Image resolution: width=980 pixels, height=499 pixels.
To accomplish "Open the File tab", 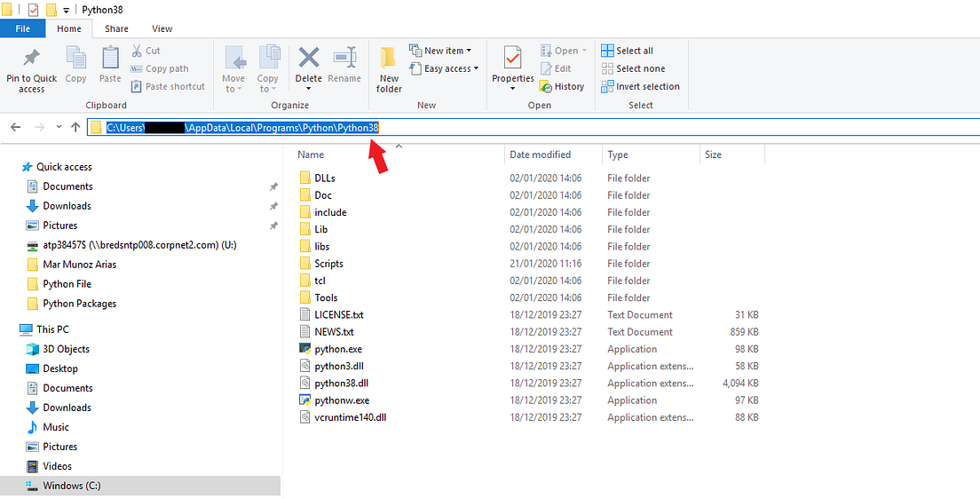I will tap(22, 28).
